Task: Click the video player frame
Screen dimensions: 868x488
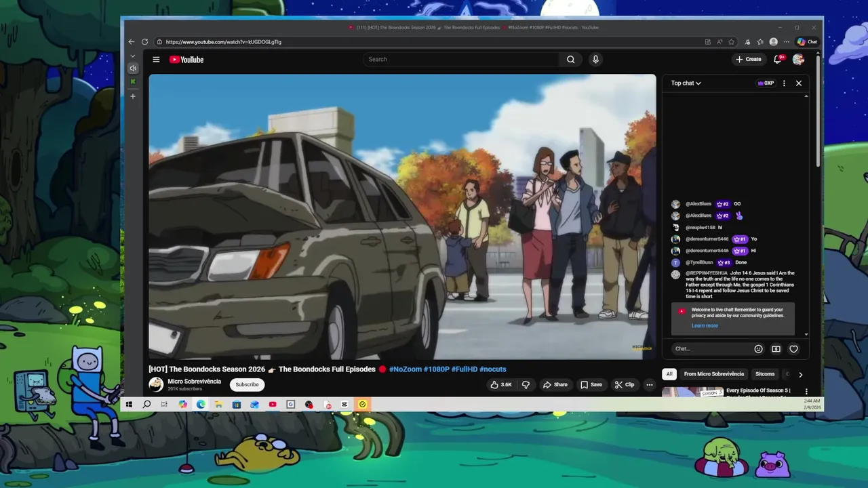Action: (x=402, y=217)
